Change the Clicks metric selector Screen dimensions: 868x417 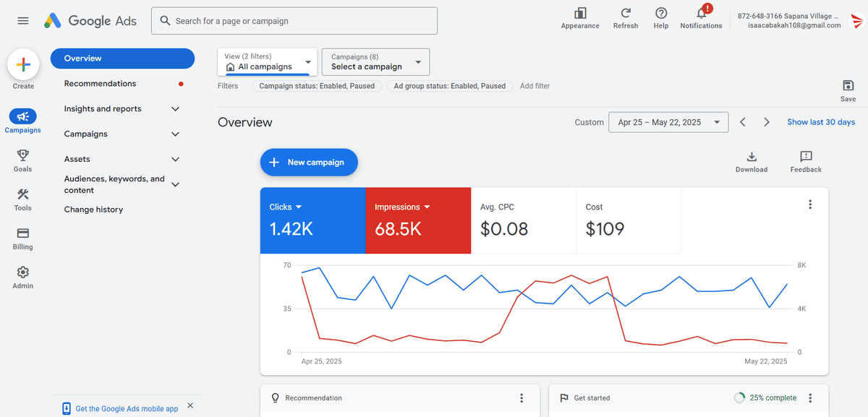click(x=286, y=207)
